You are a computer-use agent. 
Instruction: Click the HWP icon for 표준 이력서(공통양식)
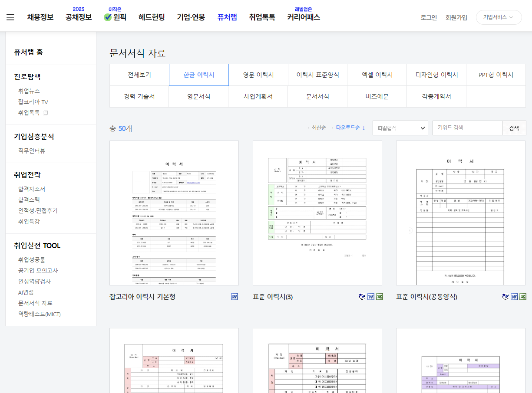click(505, 297)
